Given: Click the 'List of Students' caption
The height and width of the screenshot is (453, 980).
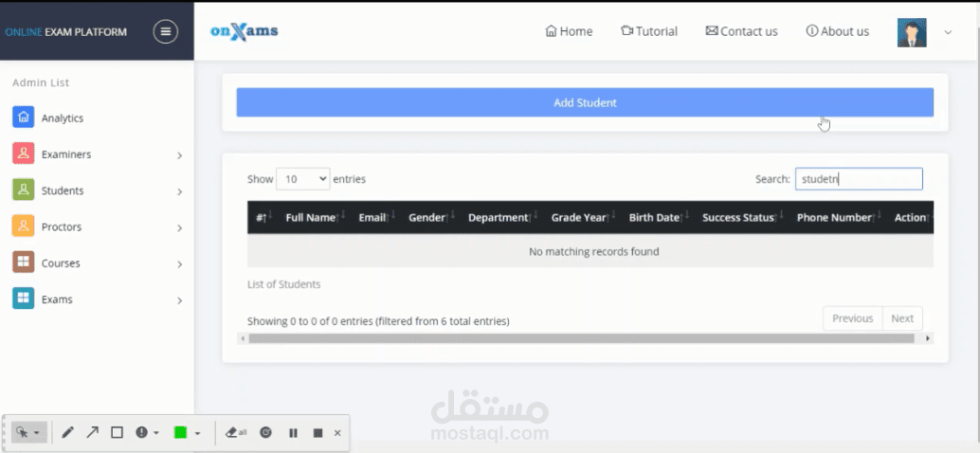Looking at the screenshot, I should pyautogui.click(x=283, y=284).
